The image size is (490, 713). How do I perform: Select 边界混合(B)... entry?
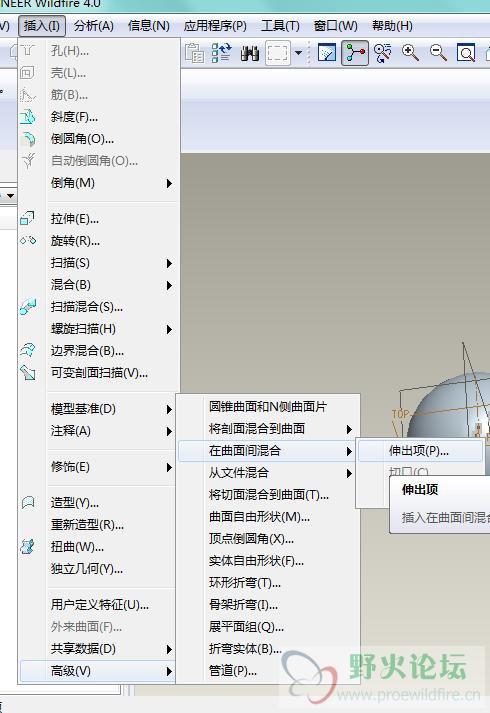[x=99, y=351]
